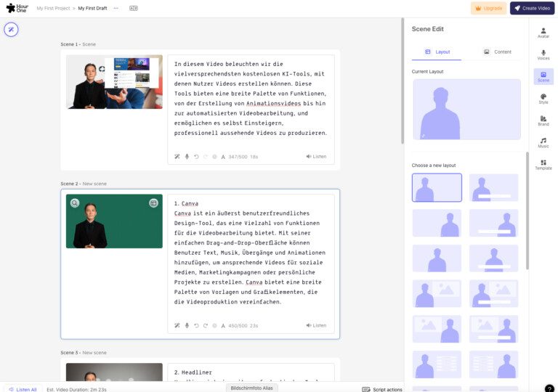Open the Style panel in sidebar

(543, 99)
